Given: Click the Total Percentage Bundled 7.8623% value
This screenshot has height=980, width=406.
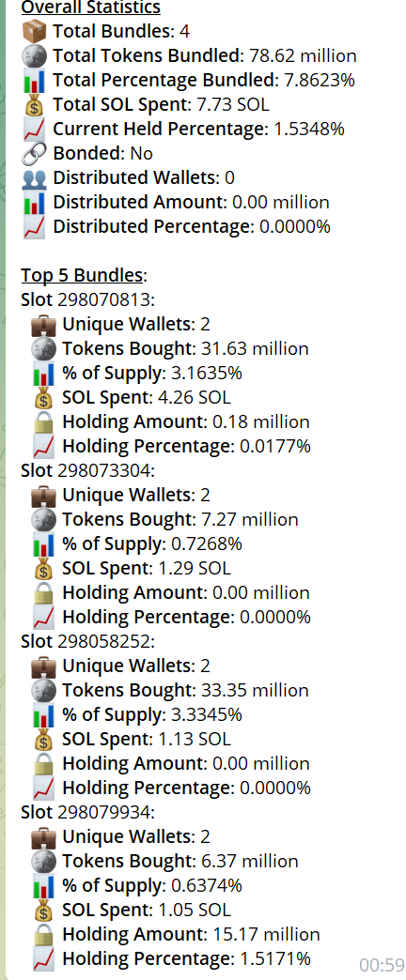Looking at the screenshot, I should [x=318, y=80].
